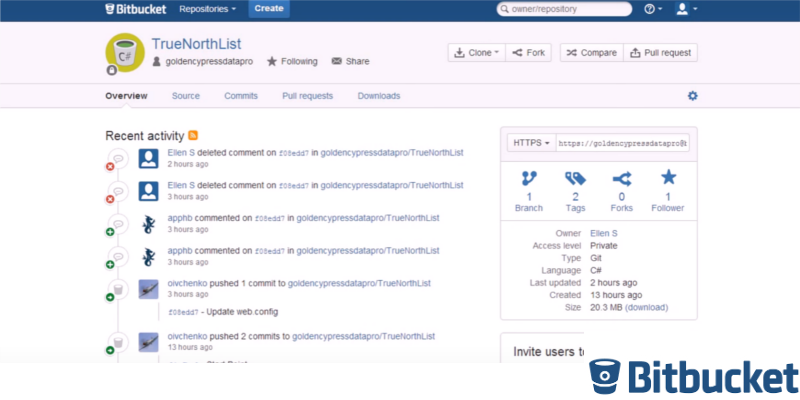Click the download link beside Size
This screenshot has width=800, height=400.
(646, 307)
